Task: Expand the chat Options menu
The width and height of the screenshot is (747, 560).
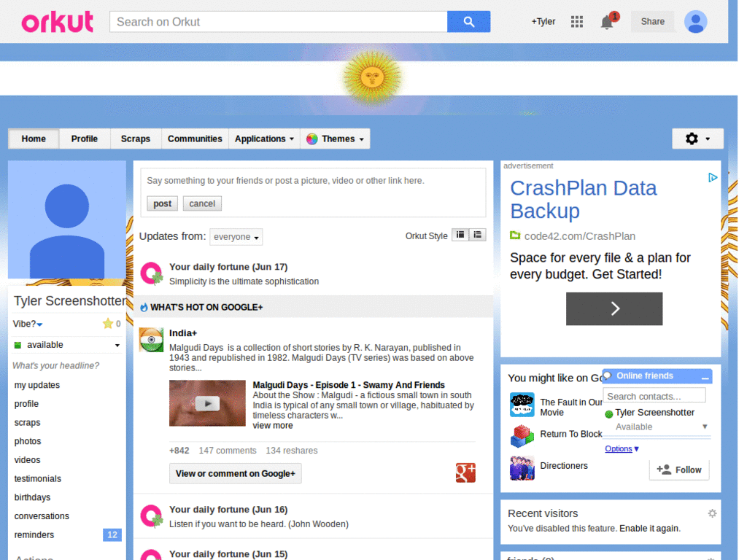Action: [622, 448]
